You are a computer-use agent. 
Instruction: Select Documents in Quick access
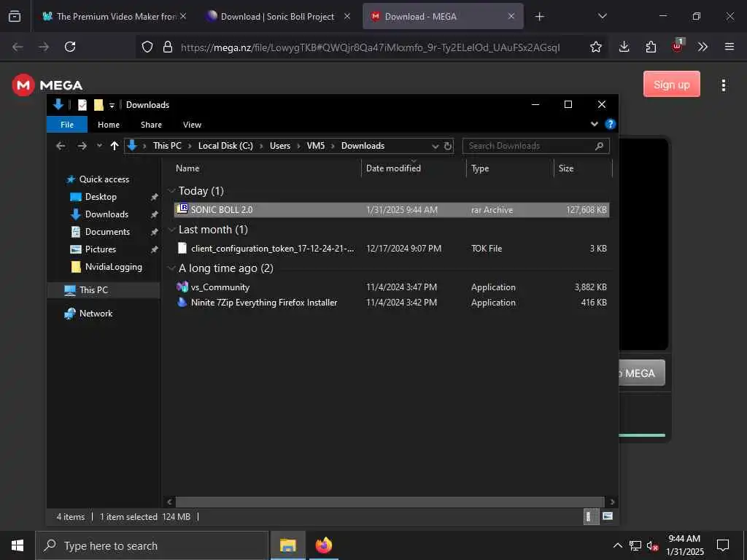(107, 232)
